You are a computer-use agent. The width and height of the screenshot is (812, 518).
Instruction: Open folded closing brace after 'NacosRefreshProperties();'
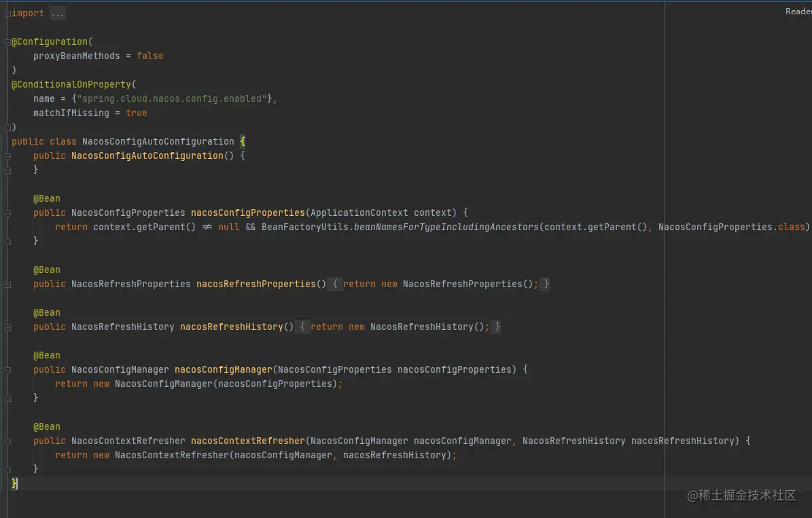[546, 284]
